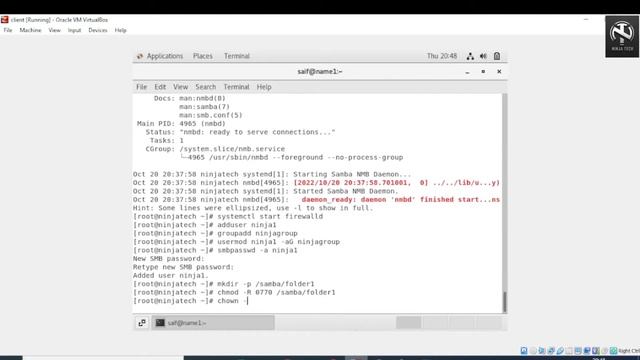The image size is (640, 360).
Task: Click the 'adduser ninja1' command line
Action: [x=205, y=225]
